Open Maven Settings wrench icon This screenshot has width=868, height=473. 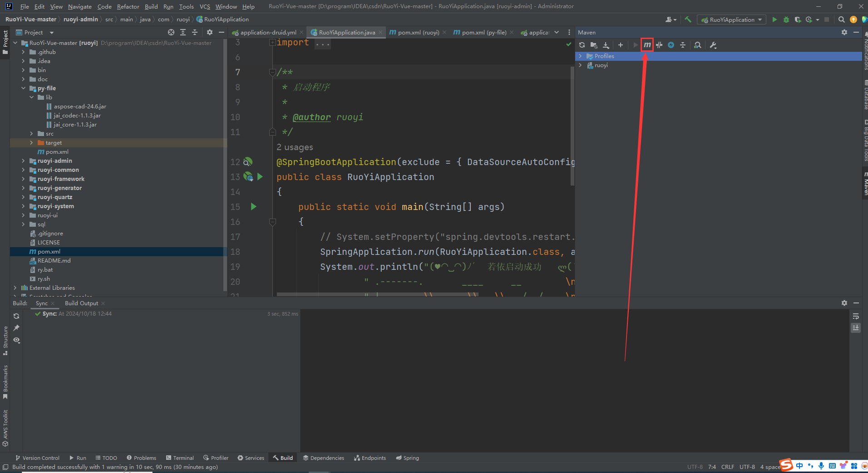[713, 45]
